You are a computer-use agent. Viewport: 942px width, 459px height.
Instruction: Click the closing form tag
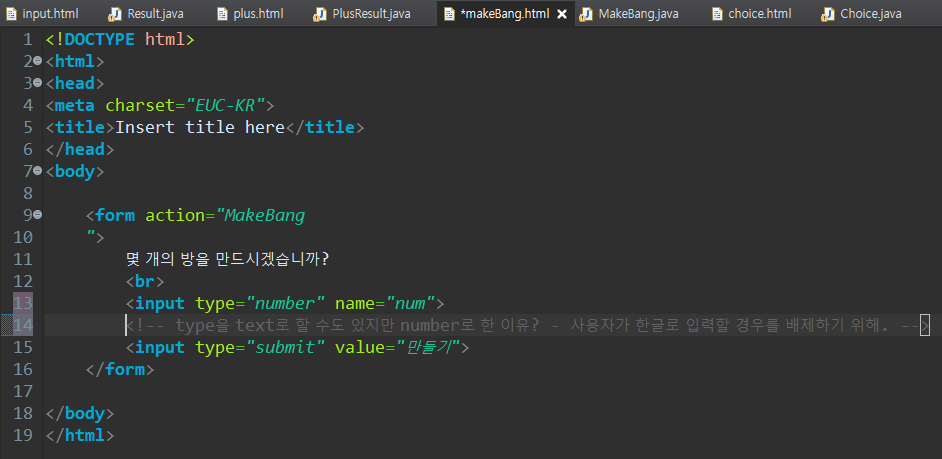[120, 369]
